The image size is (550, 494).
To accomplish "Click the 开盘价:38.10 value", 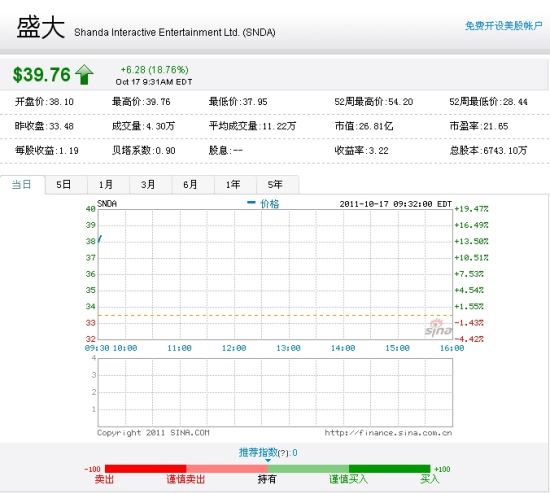I will [x=44, y=102].
